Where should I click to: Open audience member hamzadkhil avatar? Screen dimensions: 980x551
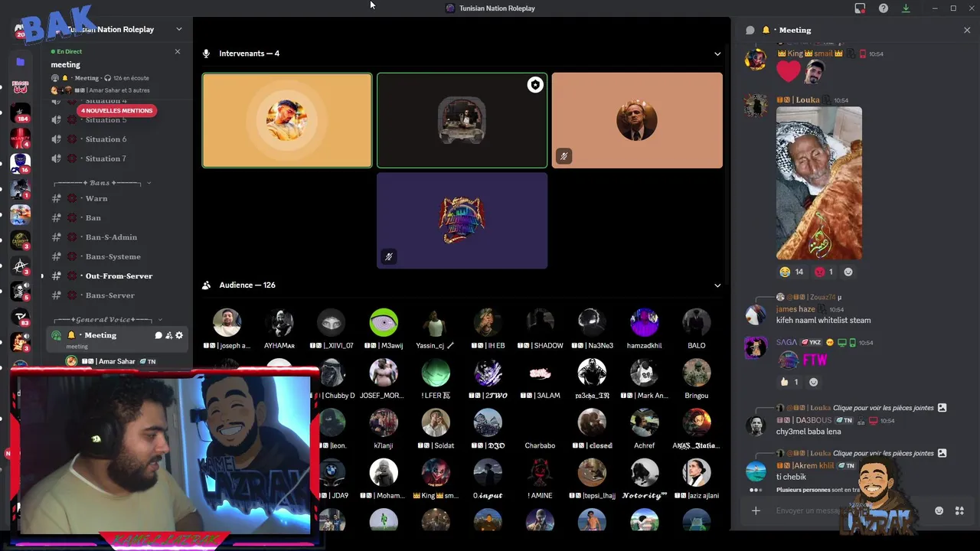pos(644,323)
